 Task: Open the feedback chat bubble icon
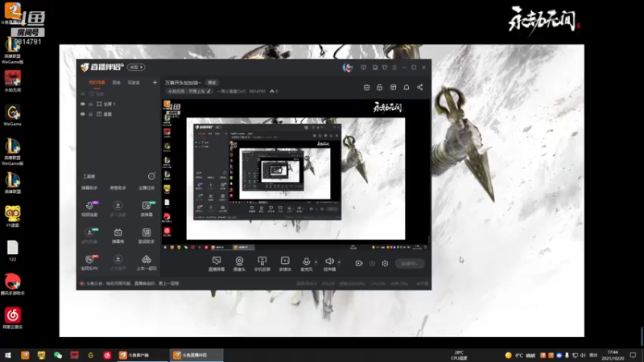click(364, 68)
